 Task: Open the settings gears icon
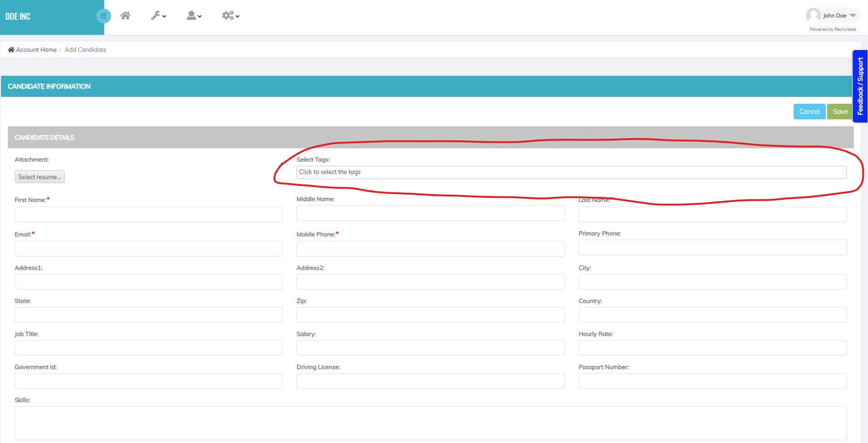click(227, 15)
